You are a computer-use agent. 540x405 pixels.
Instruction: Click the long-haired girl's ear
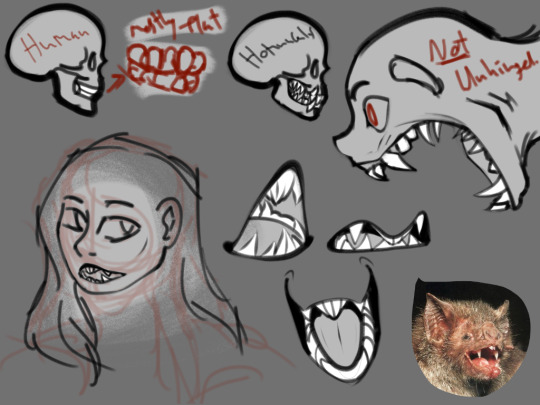(169, 222)
